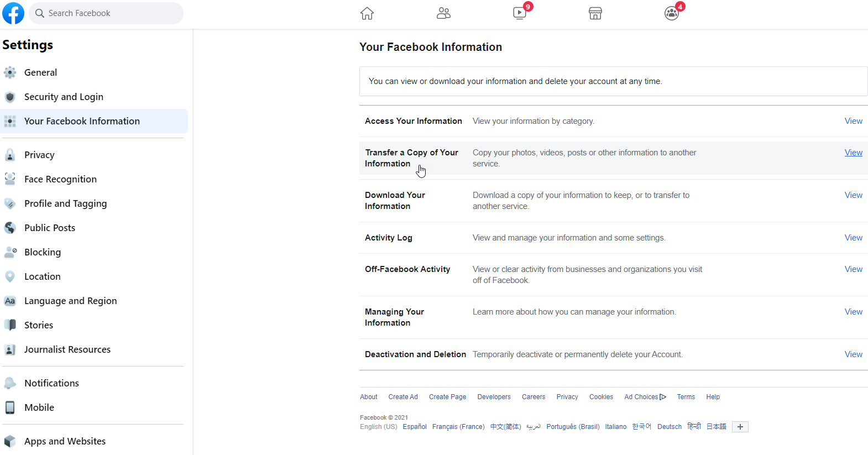Open the About footer link
868x455 pixels.
click(x=369, y=397)
